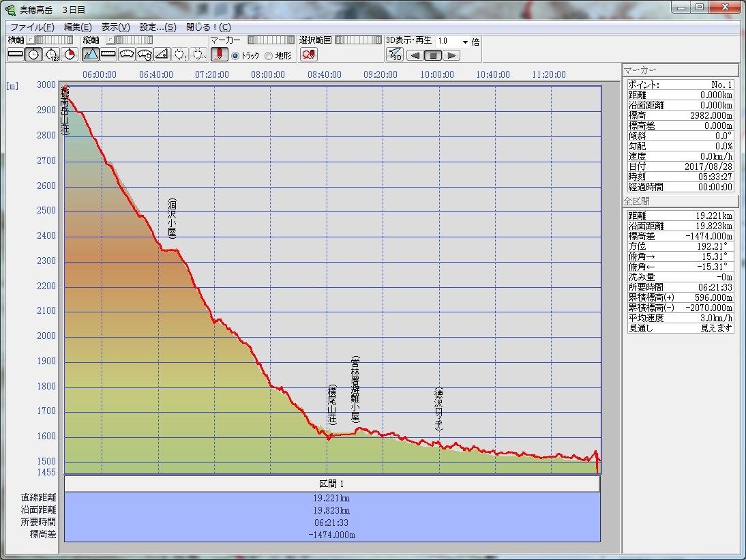
Task: Click 所要時間 06:21:33 in bottom table
Action: click(x=331, y=522)
